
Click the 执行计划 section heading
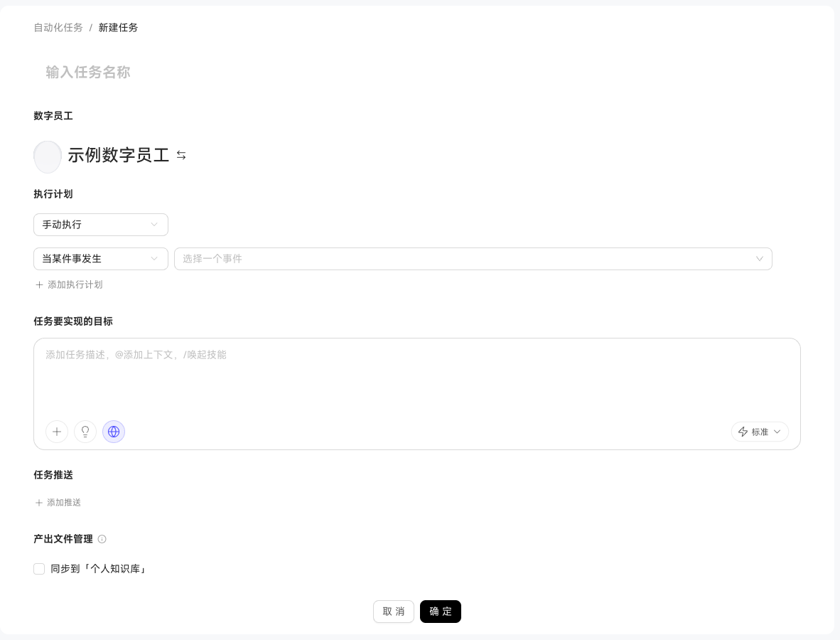pos(53,194)
